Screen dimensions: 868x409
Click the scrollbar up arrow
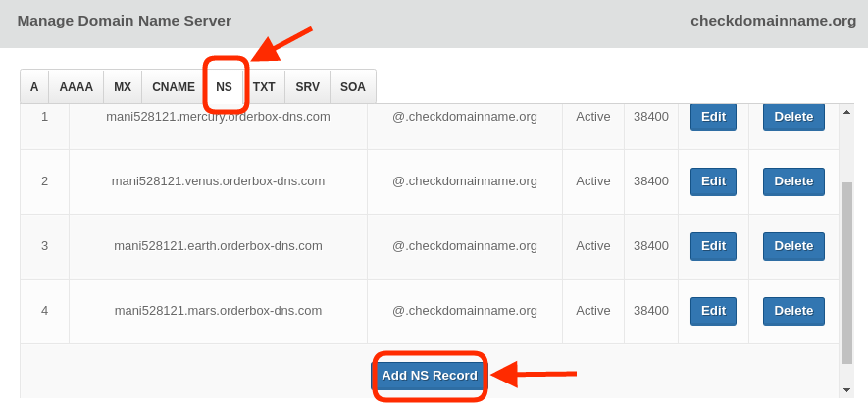pos(846,112)
